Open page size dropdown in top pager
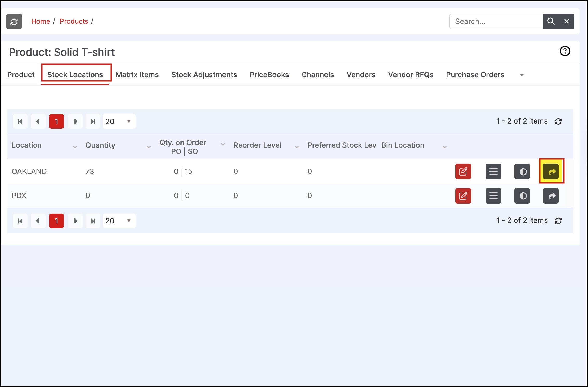Screen dimensions: 588x387 (x=119, y=121)
